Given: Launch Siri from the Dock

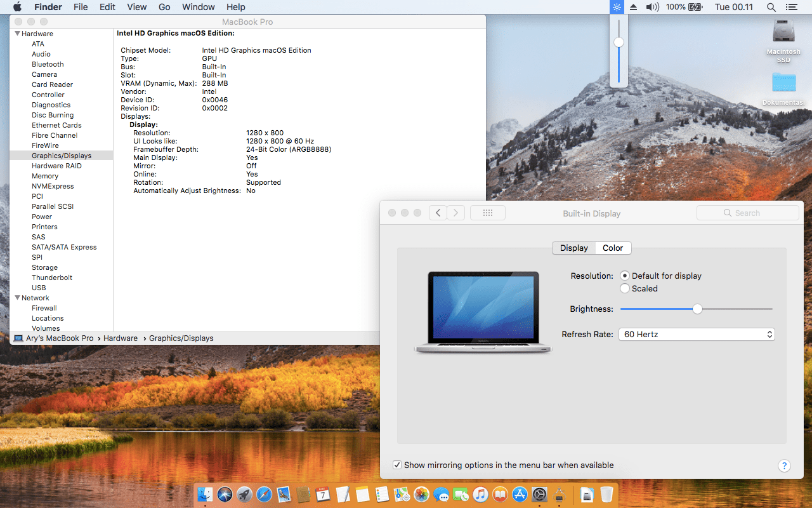Looking at the screenshot, I should point(225,494).
